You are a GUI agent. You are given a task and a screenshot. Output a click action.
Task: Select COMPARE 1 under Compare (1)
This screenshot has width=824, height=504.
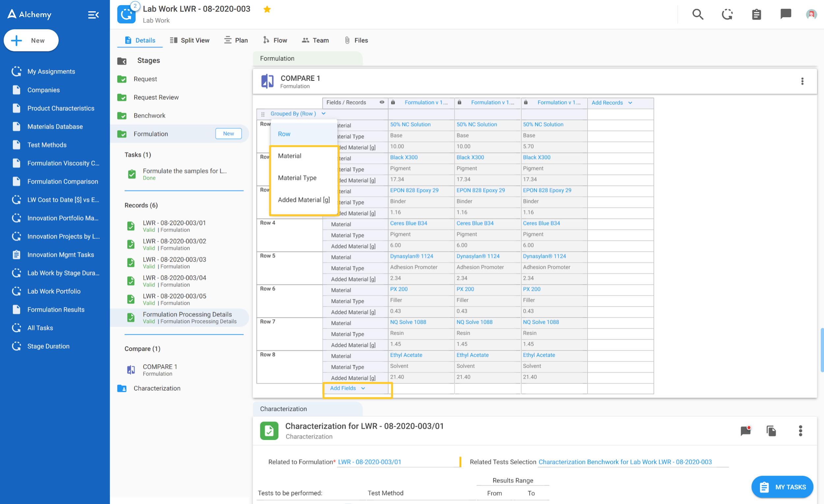(160, 370)
